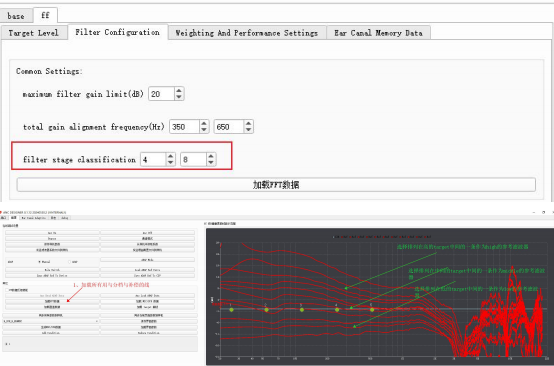Click the 650 Hz alignment frequency field

point(229,127)
